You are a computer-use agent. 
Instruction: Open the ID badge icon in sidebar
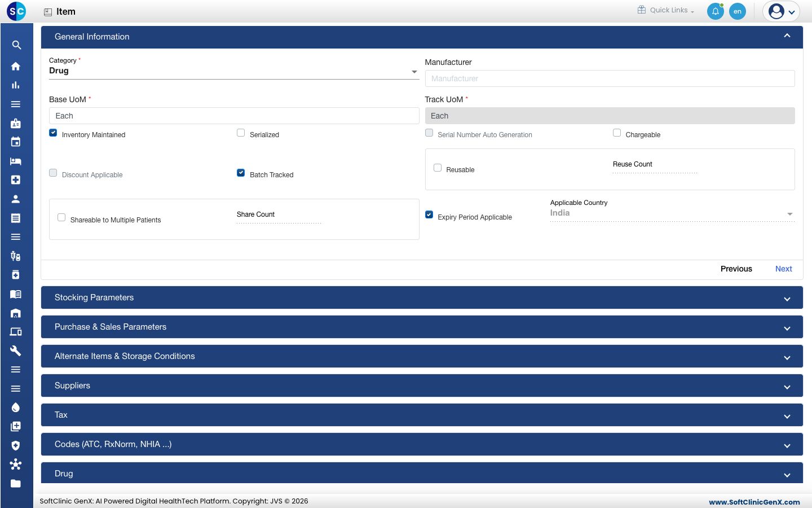[x=16, y=123]
